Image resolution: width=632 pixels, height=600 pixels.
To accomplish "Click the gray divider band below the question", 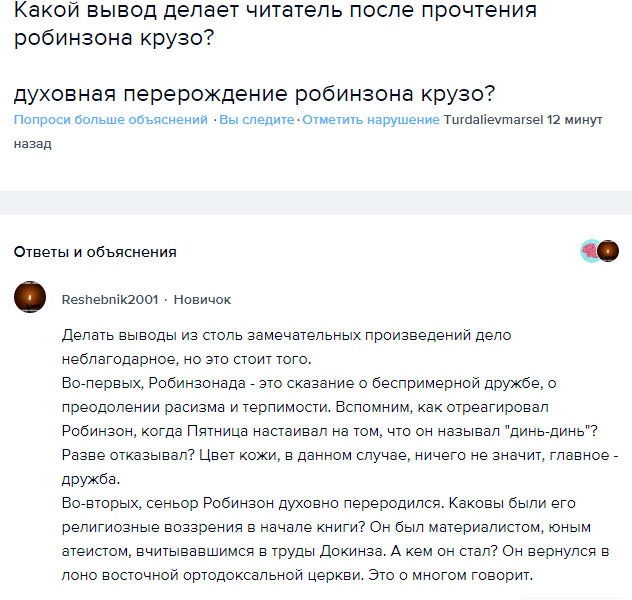I will point(316,202).
